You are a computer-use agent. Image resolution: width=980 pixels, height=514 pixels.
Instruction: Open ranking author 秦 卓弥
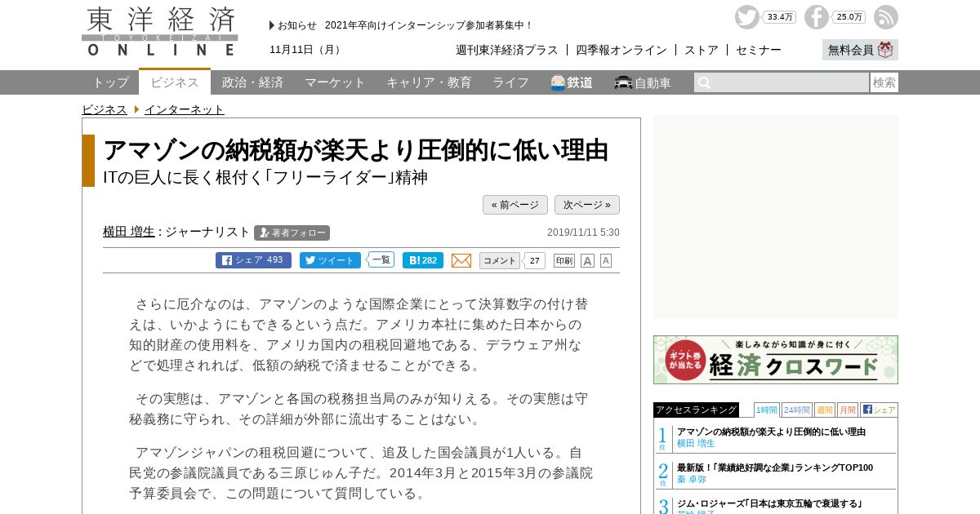tap(692, 479)
